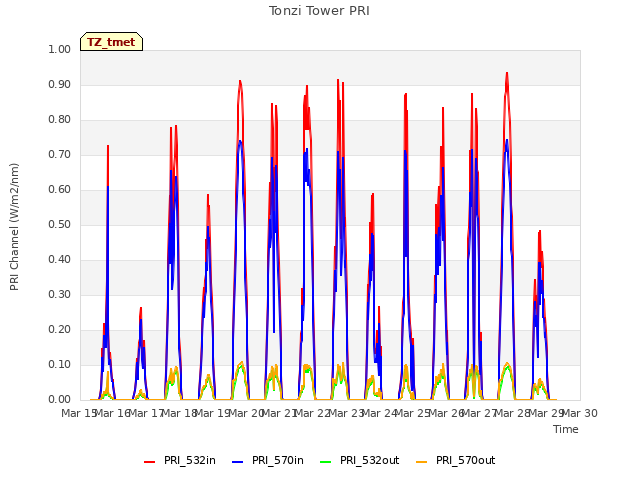Click the 0.00 y-axis tick label
The height and width of the screenshot is (480, 640).
click(60, 400)
